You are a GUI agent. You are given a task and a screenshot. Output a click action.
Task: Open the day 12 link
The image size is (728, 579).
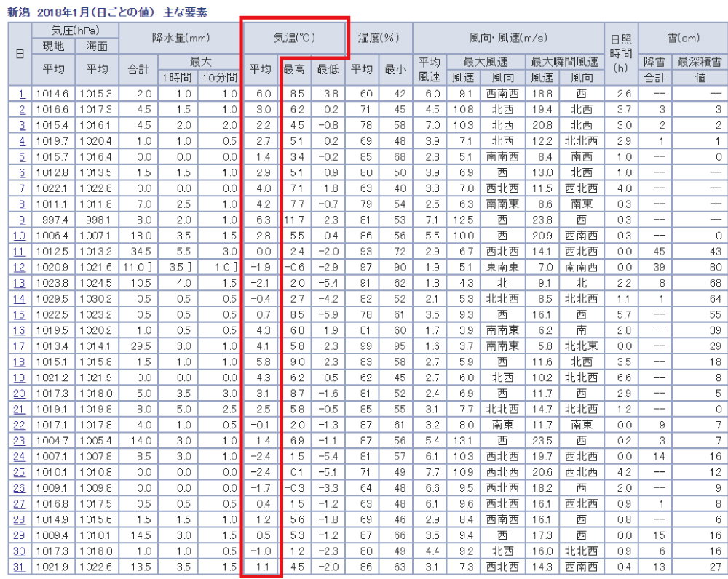22,267
